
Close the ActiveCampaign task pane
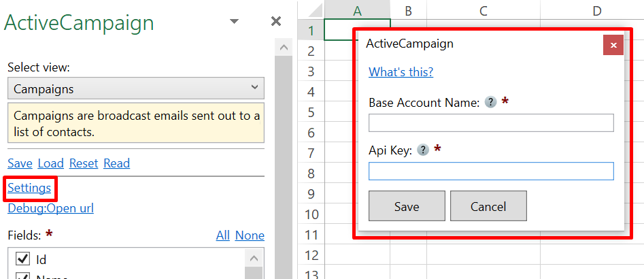pos(276,21)
